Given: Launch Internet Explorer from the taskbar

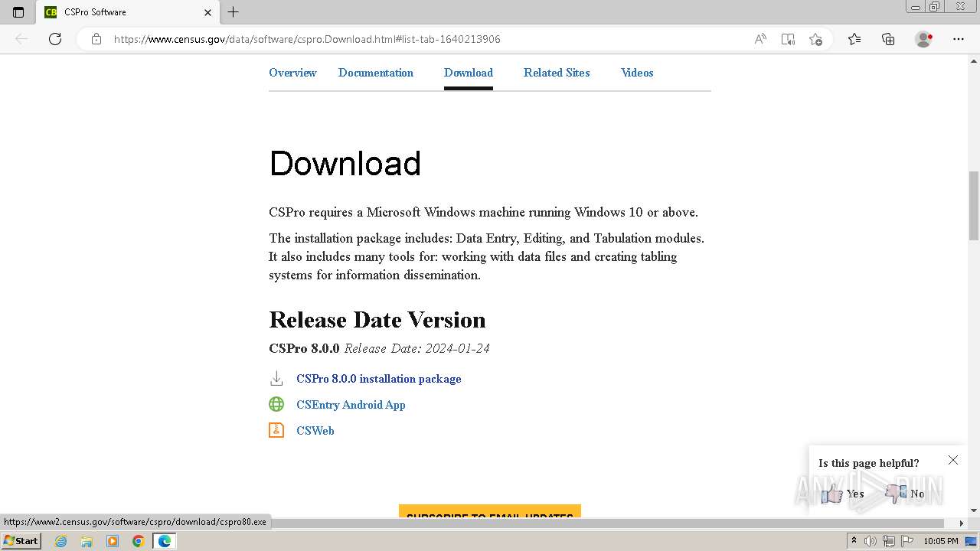Looking at the screenshot, I should pos(61,541).
